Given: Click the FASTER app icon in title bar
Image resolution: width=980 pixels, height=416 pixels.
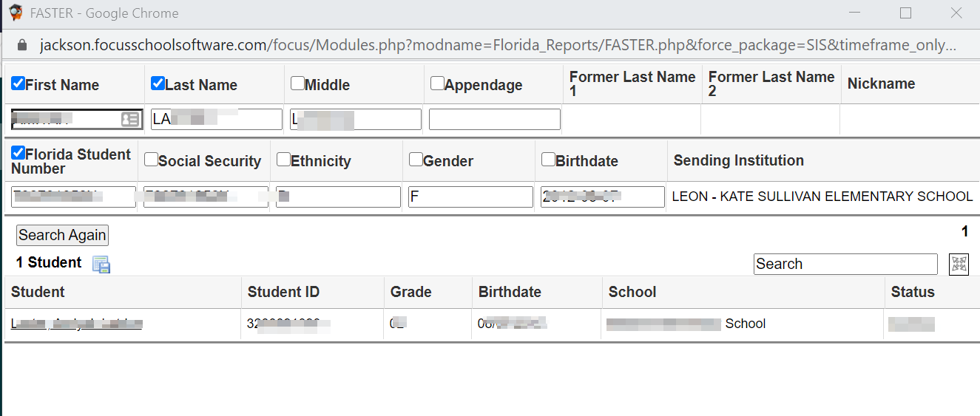Looking at the screenshot, I should 16,13.
